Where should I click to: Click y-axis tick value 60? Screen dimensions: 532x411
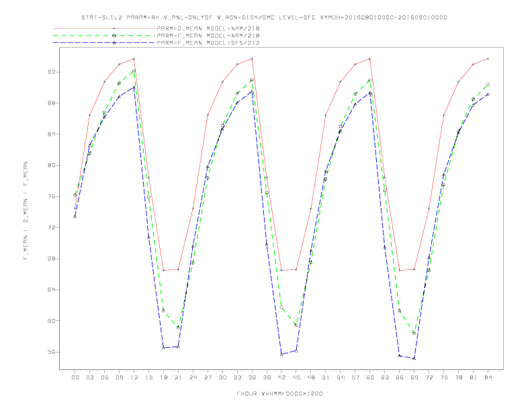[x=51, y=320]
